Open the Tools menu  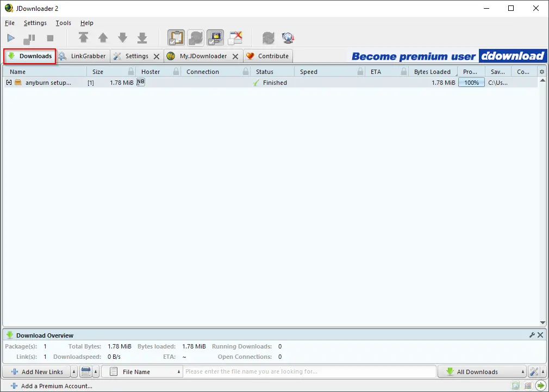click(64, 23)
